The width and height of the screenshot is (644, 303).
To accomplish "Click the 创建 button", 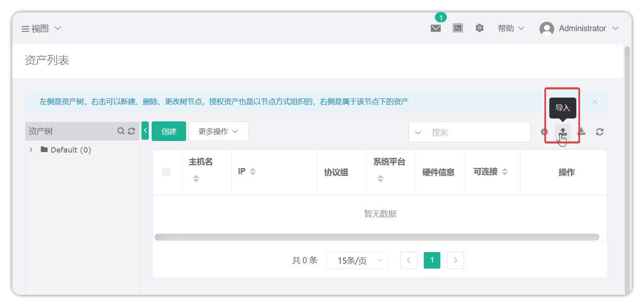I will tap(169, 131).
